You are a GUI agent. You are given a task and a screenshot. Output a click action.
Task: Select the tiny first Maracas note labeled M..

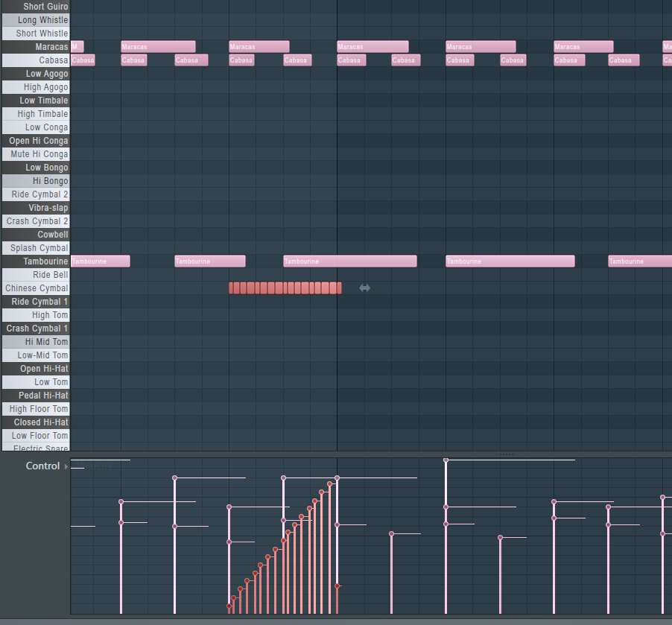[77, 47]
